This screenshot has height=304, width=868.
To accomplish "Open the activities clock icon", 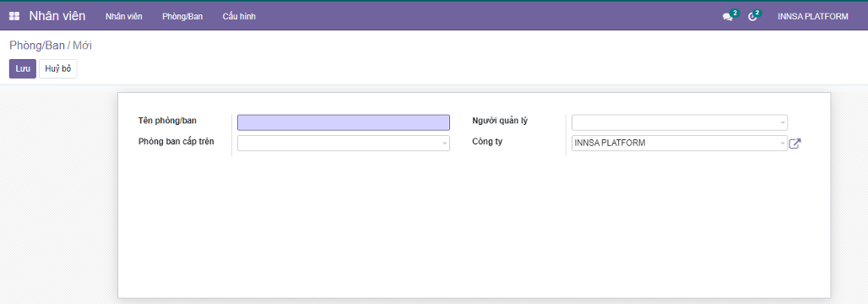I will pos(751,17).
